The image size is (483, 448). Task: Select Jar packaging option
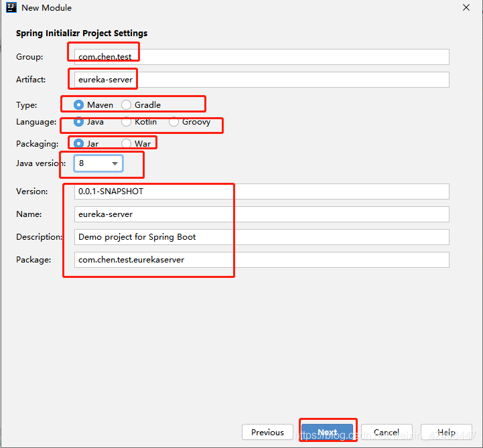click(79, 144)
